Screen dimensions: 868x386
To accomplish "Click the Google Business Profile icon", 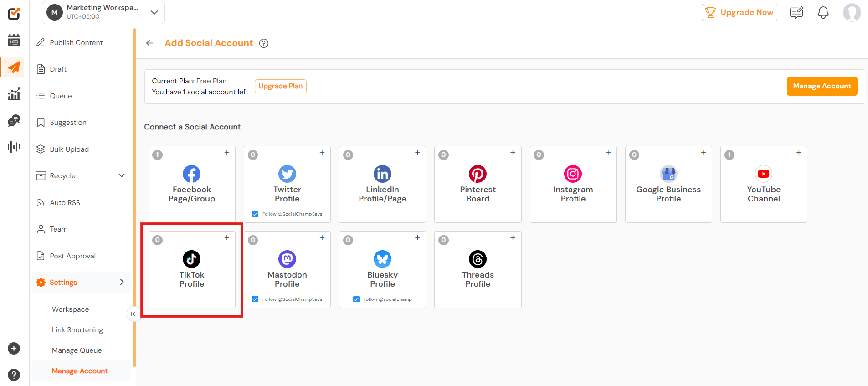I will click(x=668, y=174).
